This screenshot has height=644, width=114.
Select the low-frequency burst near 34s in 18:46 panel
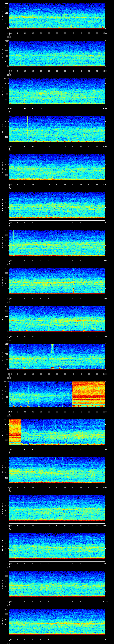point(64,101)
